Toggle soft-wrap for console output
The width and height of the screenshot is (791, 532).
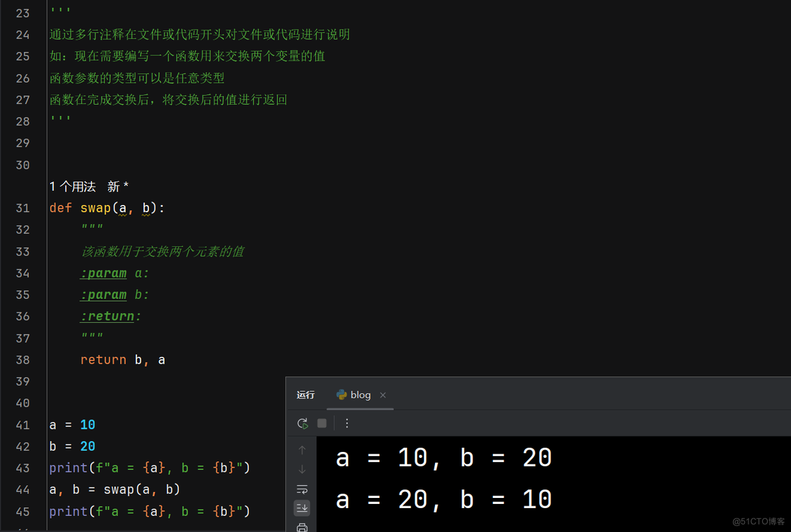pyautogui.click(x=302, y=489)
